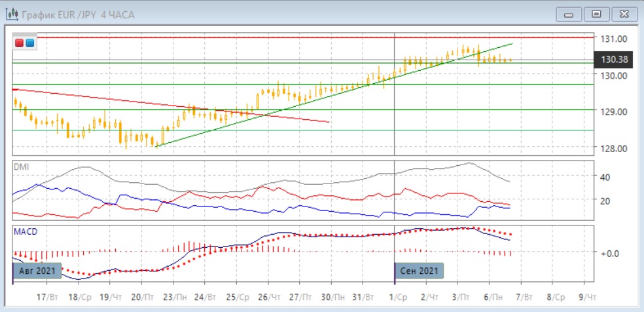Click the 9/Чт date on time axis
This screenshot has width=644, height=312.
586,297
